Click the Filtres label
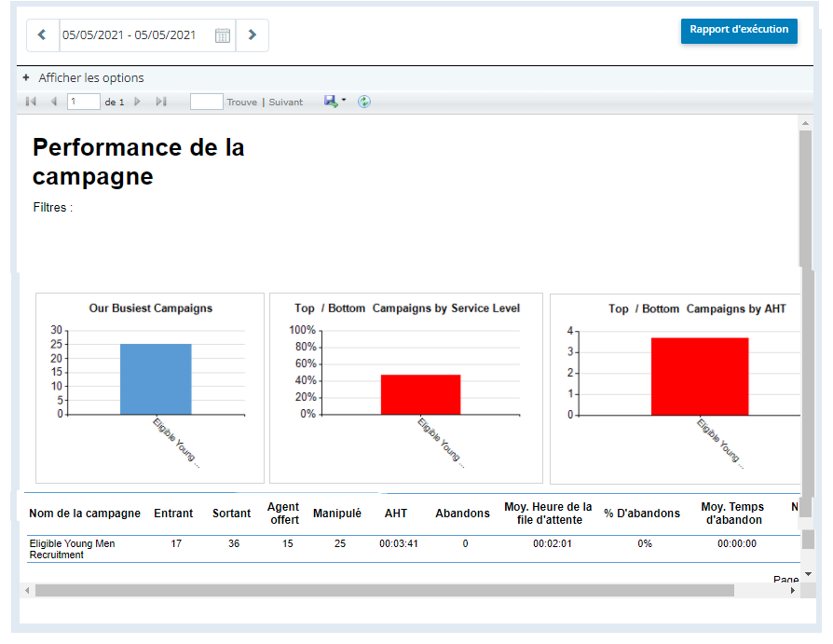Screen dimensions: 833x644 point(52,207)
